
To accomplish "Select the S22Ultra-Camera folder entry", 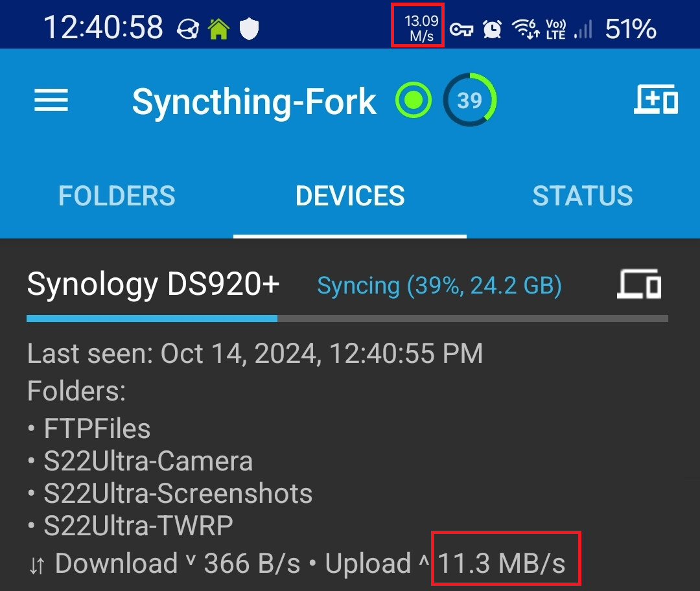I will [139, 461].
